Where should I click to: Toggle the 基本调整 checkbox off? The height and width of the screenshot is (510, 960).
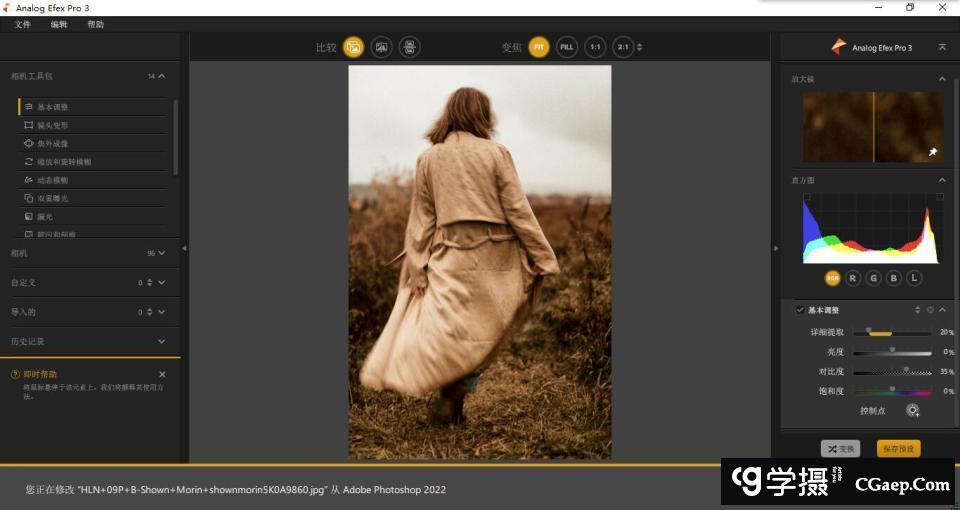coord(800,310)
